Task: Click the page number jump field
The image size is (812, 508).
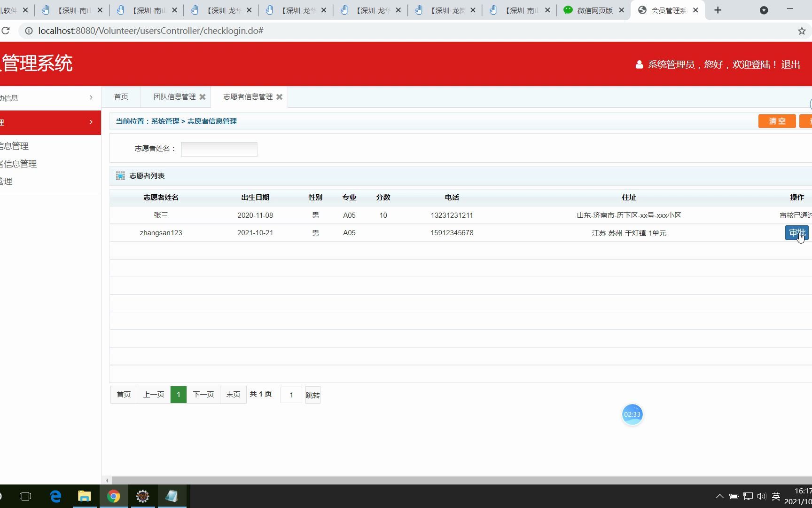Action: pos(291,395)
